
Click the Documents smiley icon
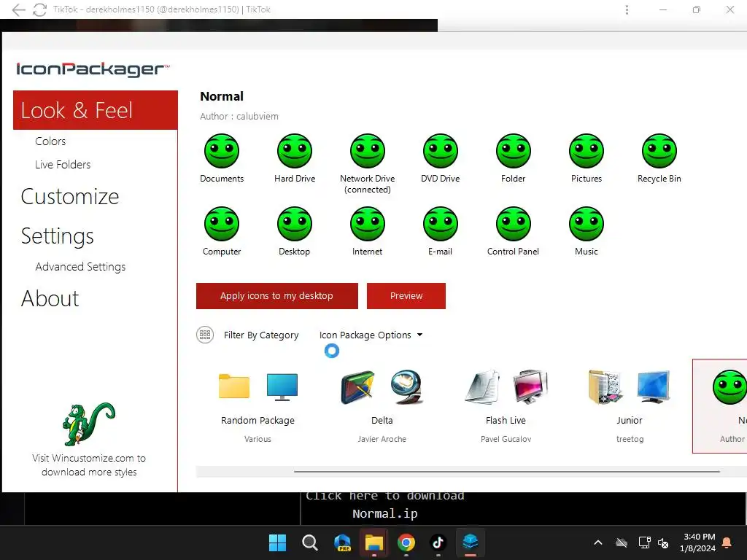tap(222, 151)
